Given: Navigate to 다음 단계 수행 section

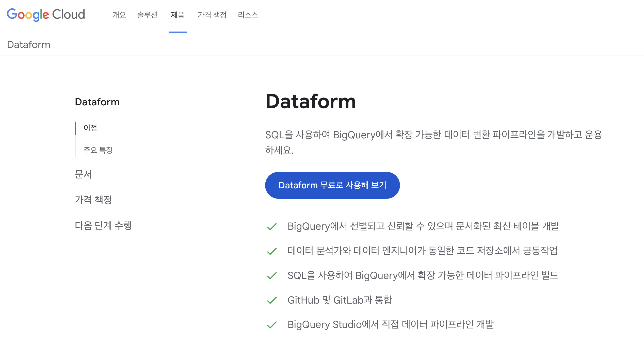Looking at the screenshot, I should pos(103,225).
